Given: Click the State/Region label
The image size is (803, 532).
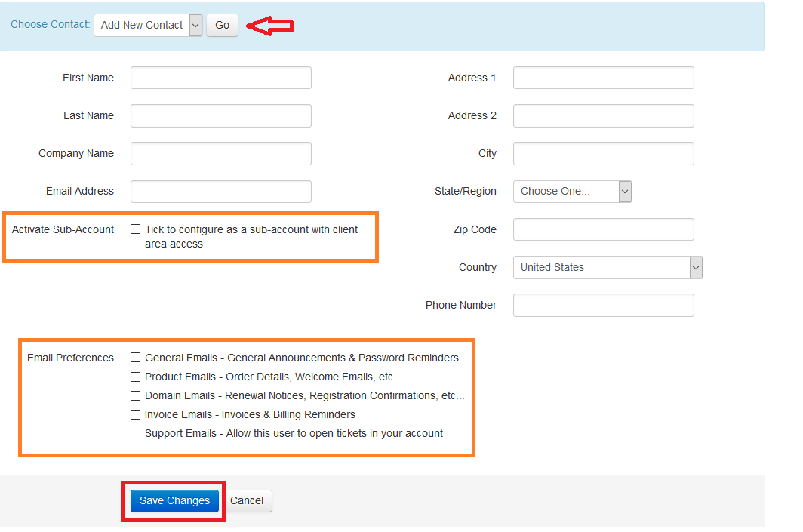Looking at the screenshot, I should point(466,192).
